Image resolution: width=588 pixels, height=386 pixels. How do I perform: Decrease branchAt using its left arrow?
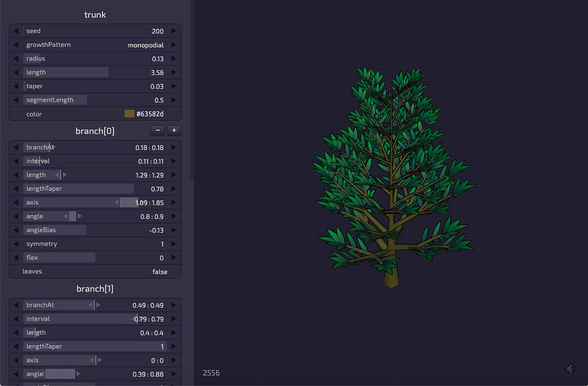(16, 147)
